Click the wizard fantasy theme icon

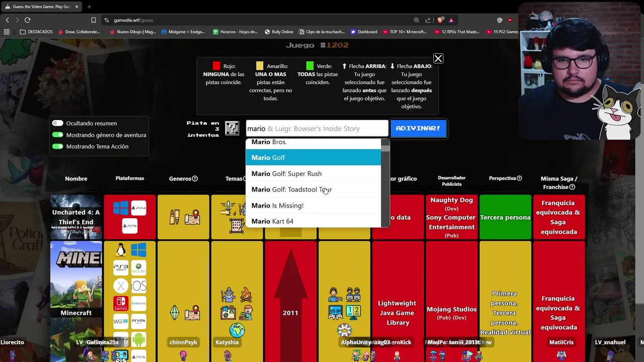coord(228,295)
